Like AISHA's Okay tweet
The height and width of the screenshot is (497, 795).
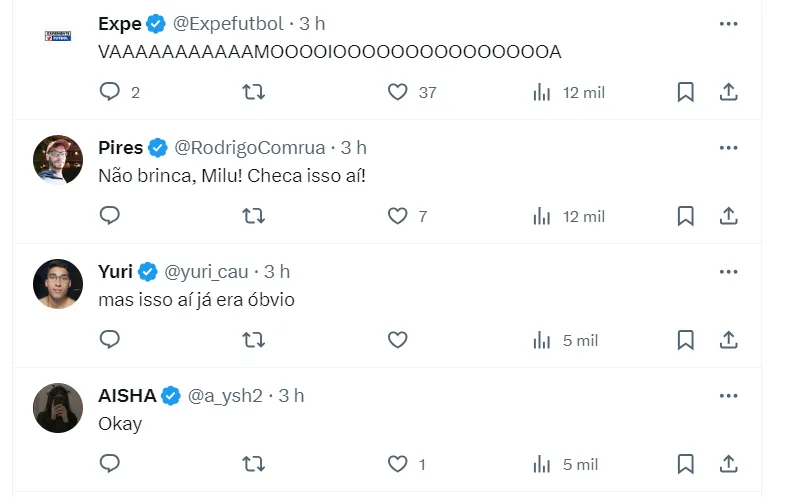(x=397, y=464)
